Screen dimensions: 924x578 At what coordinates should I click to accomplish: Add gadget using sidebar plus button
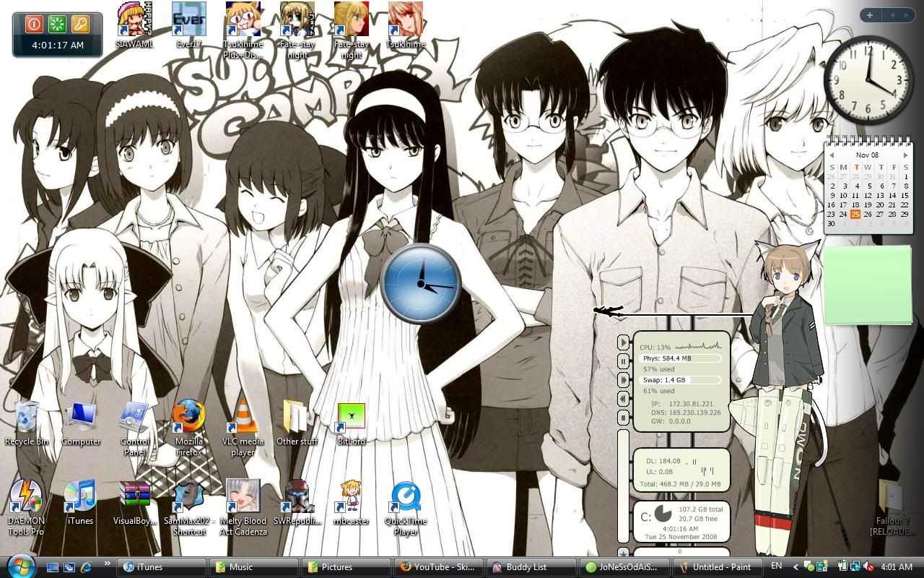tap(869, 15)
